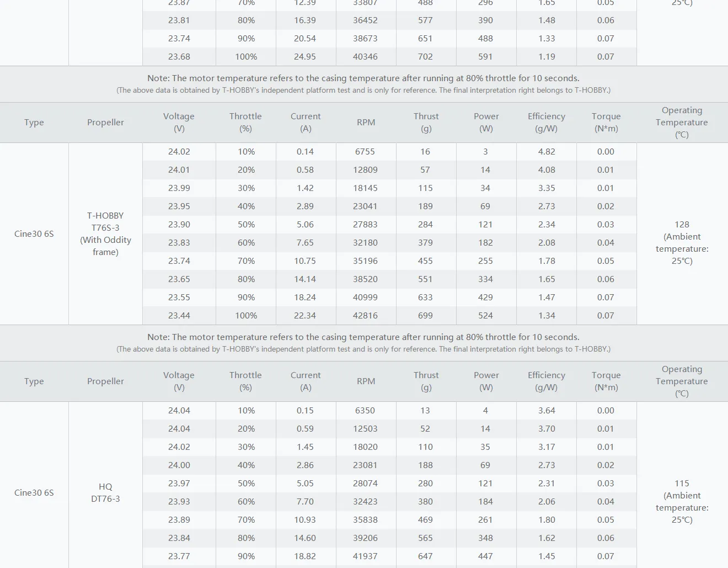Select the thrust value 702
Image resolution: width=728 pixels, height=568 pixels.
click(x=425, y=57)
